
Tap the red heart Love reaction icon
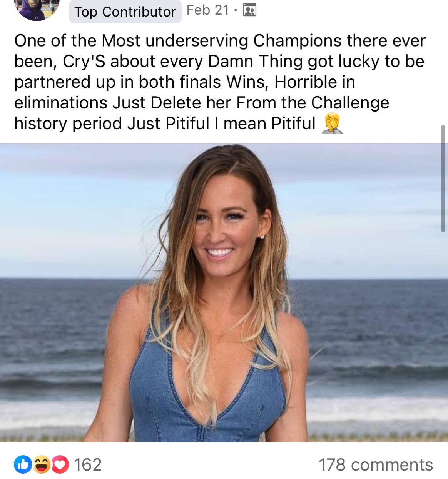point(60,464)
